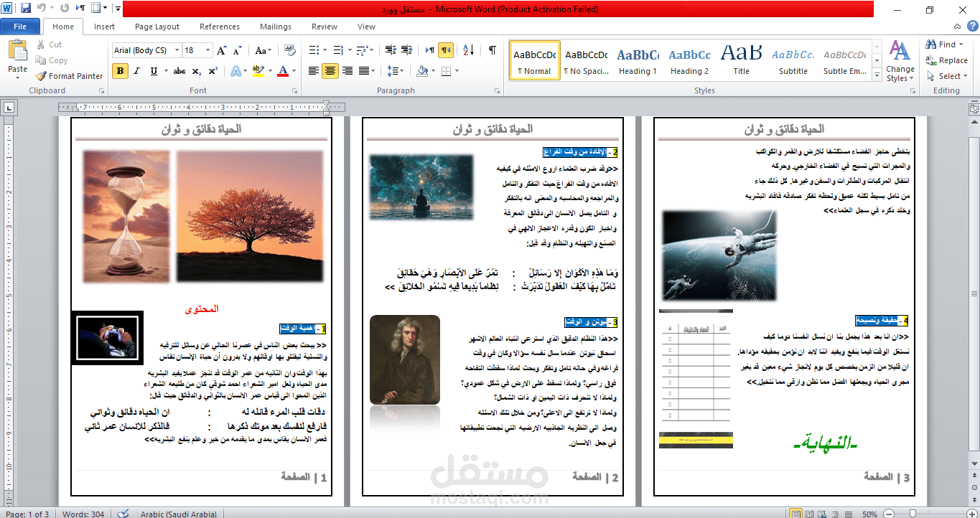Click the Shrink Font icon

coord(238,50)
